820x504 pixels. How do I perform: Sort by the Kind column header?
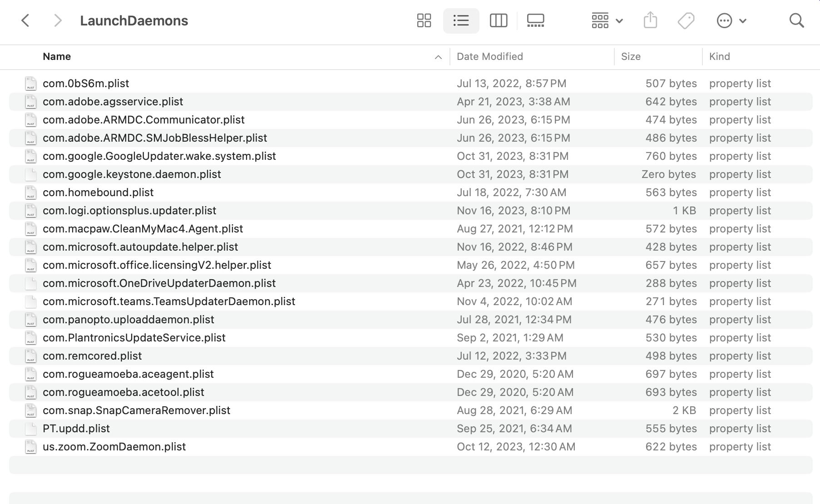click(x=720, y=57)
